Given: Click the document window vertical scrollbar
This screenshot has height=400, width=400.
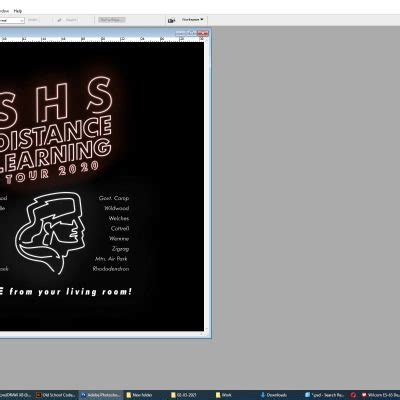Looking at the screenshot, I should point(206,184).
